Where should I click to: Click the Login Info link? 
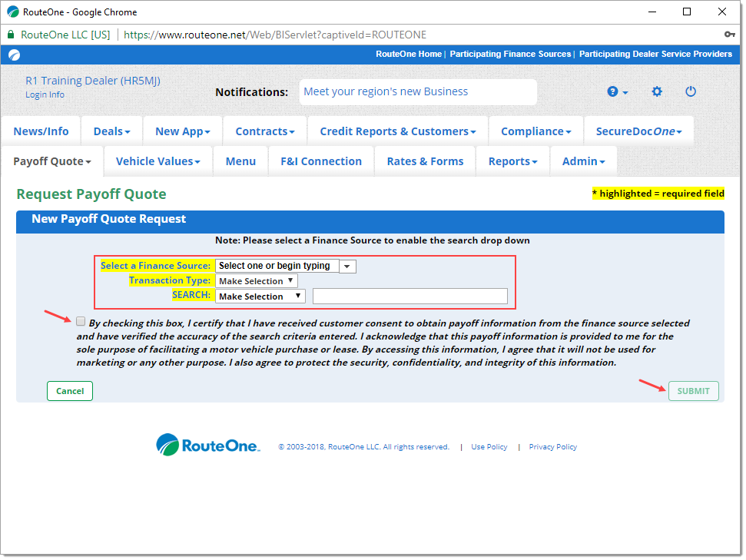45,94
